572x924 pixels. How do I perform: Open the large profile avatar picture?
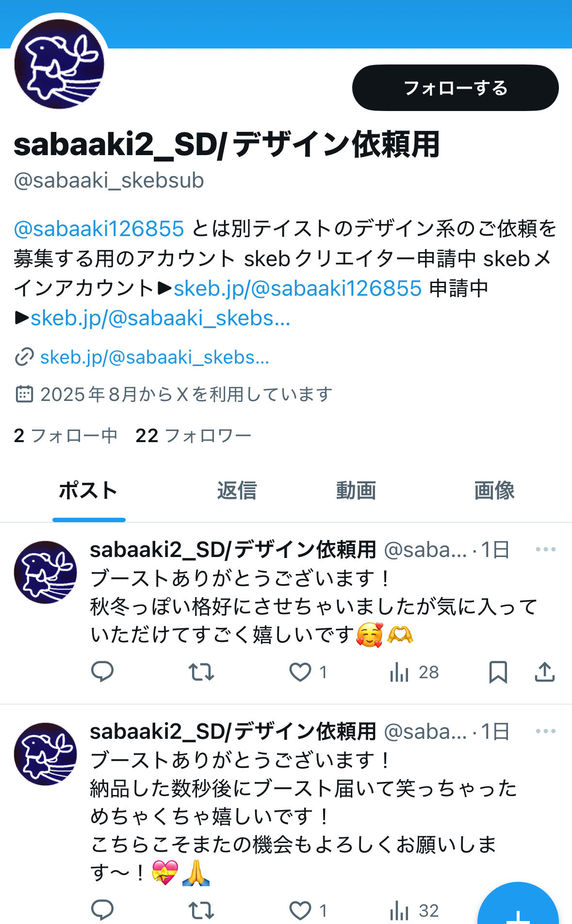pyautogui.click(x=59, y=64)
